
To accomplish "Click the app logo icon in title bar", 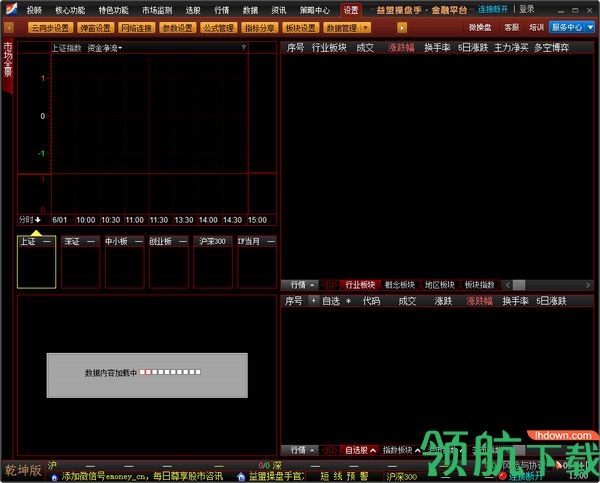I will [x=11, y=8].
